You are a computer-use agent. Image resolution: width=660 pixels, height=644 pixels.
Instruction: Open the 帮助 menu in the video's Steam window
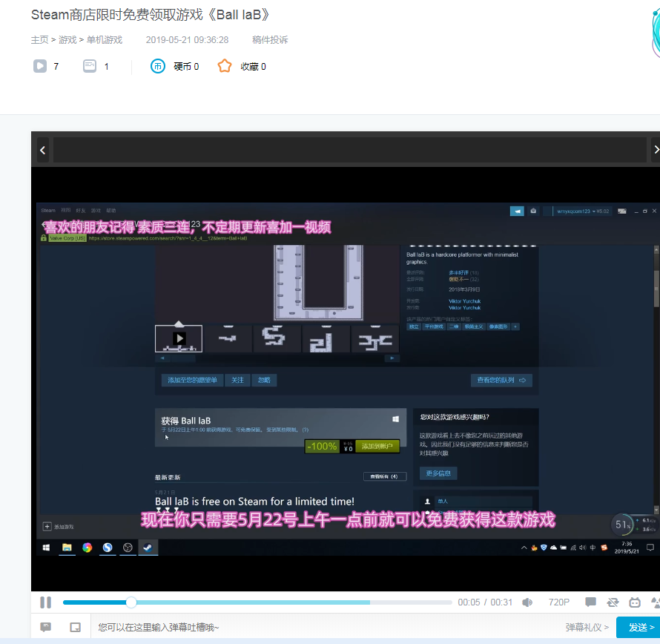coord(110,210)
